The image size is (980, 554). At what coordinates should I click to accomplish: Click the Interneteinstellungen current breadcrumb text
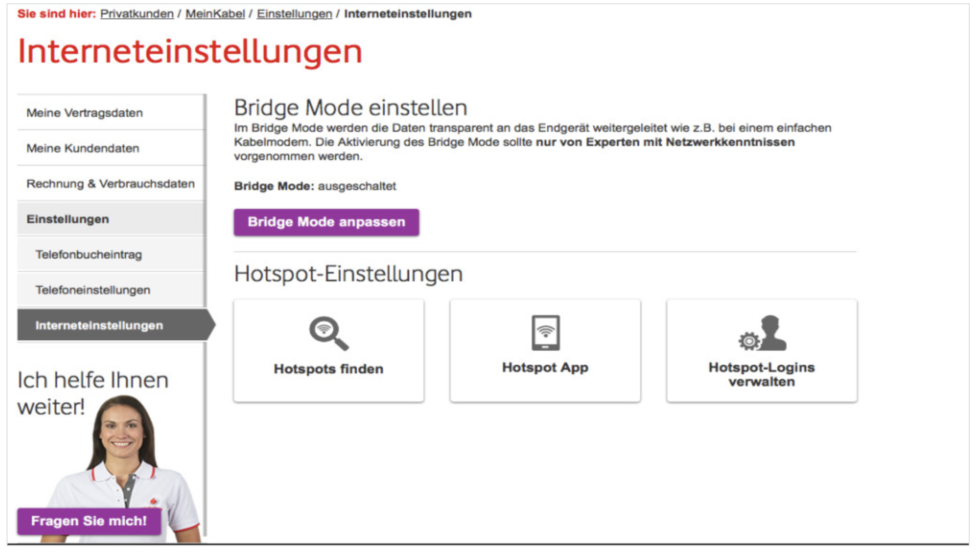[x=407, y=14]
